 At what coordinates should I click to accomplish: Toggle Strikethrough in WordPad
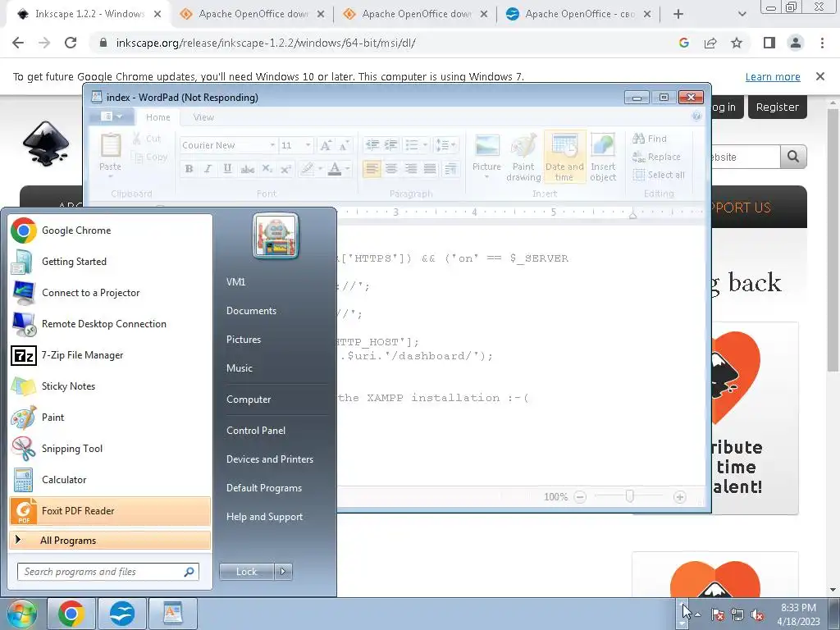click(247, 169)
